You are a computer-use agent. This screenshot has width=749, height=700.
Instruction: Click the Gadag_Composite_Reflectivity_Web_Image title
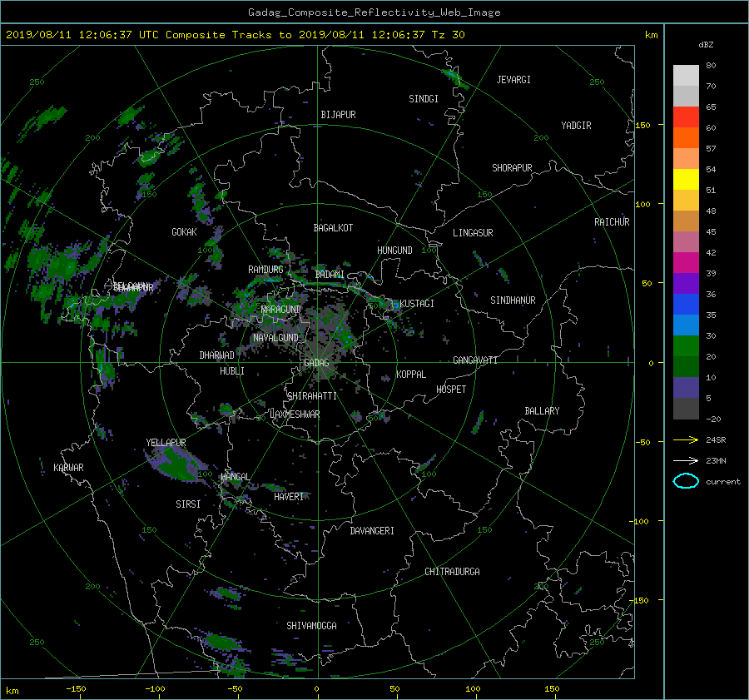pos(374,12)
